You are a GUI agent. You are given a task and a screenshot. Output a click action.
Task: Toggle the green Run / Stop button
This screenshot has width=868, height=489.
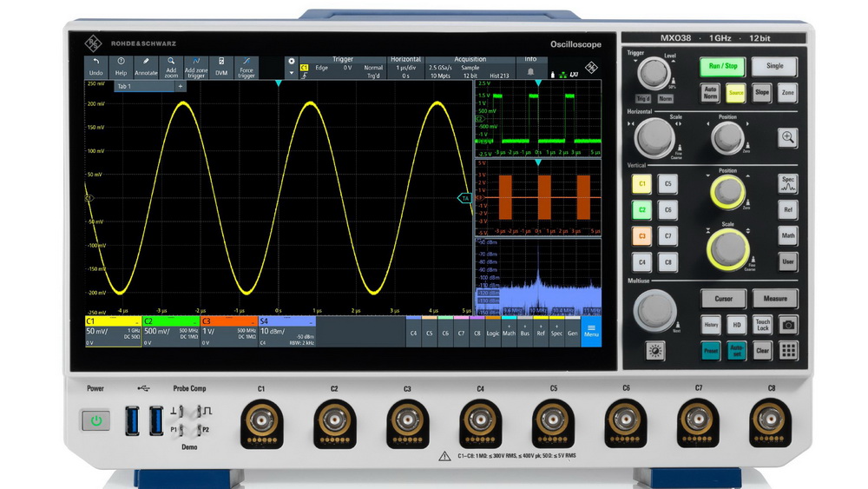(722, 66)
